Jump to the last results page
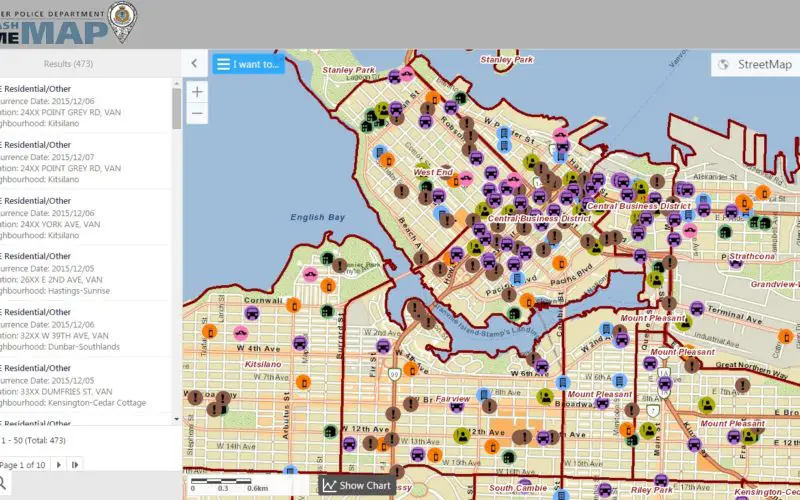 (x=75, y=465)
